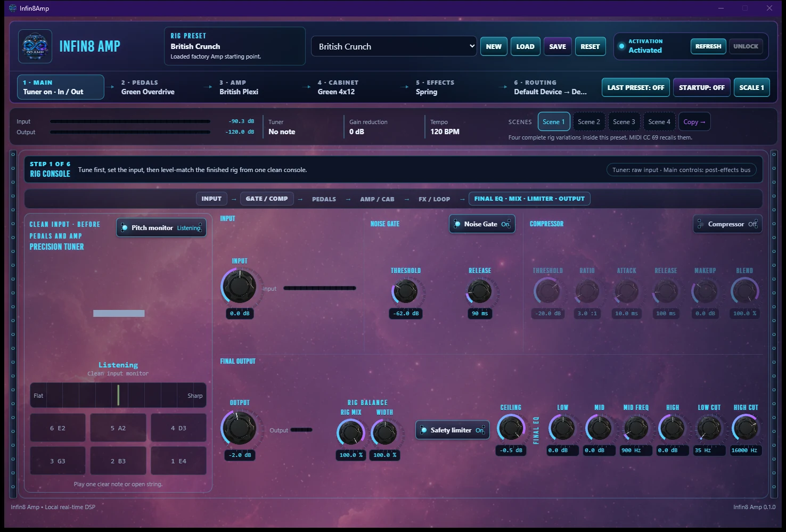Switch to 3 · AMP British Plexi tab
Screen dimensions: 786x532
point(257,87)
